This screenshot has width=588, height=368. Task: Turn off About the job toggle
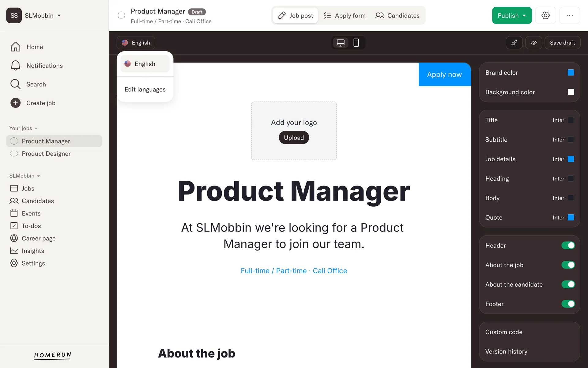click(568, 265)
